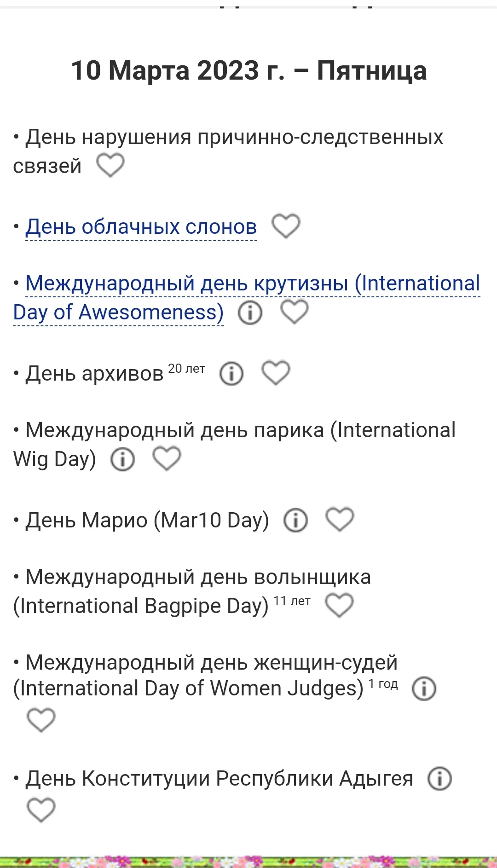Open info on День Конституции Республики Адыгея
Viewport: 497px width, 868px height.
(439, 779)
